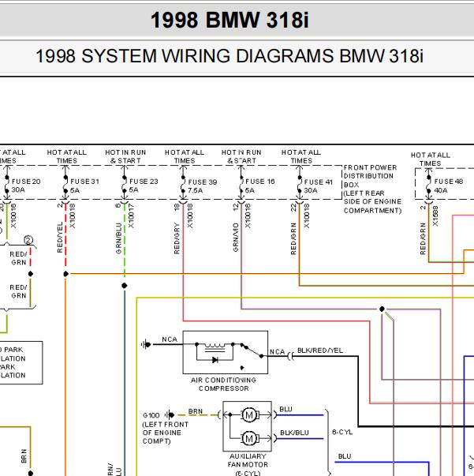Click the "X1688" connector label
This screenshot has width=474, height=476.
click(x=435, y=216)
